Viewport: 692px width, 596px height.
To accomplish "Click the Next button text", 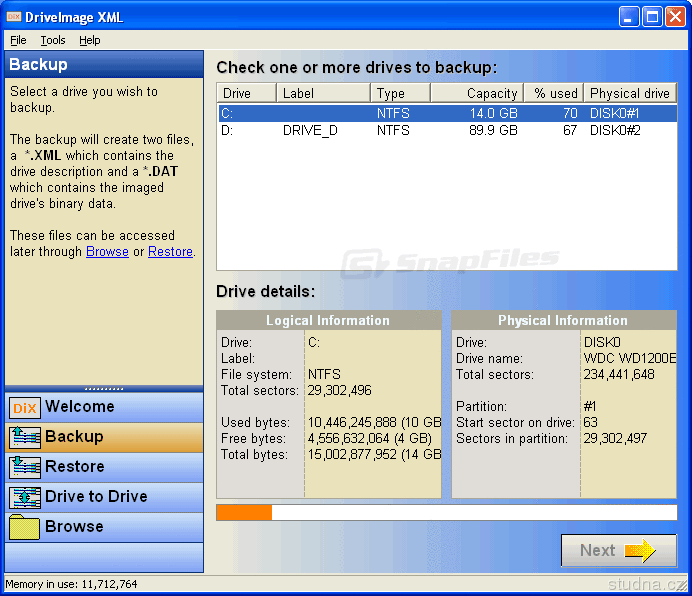I will pyautogui.click(x=597, y=551).
